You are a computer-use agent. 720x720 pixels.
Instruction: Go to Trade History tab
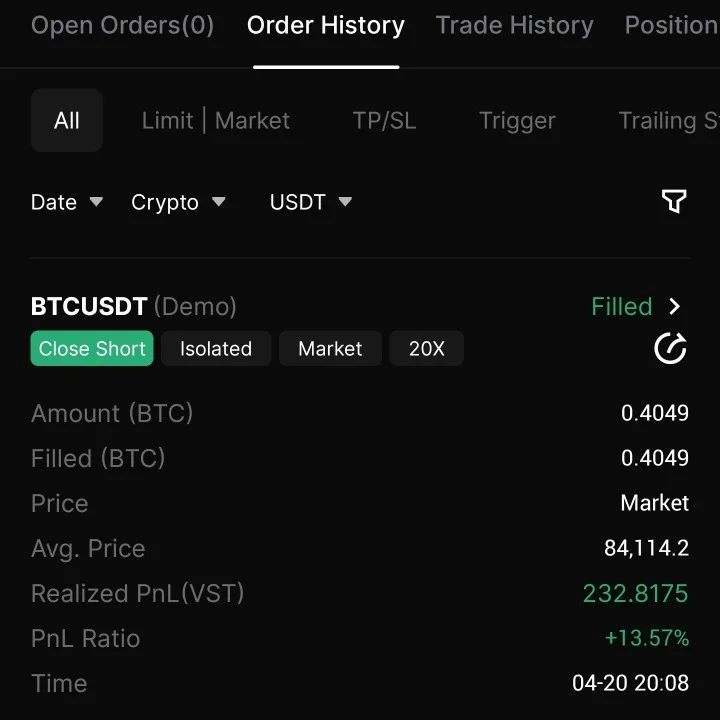click(514, 26)
